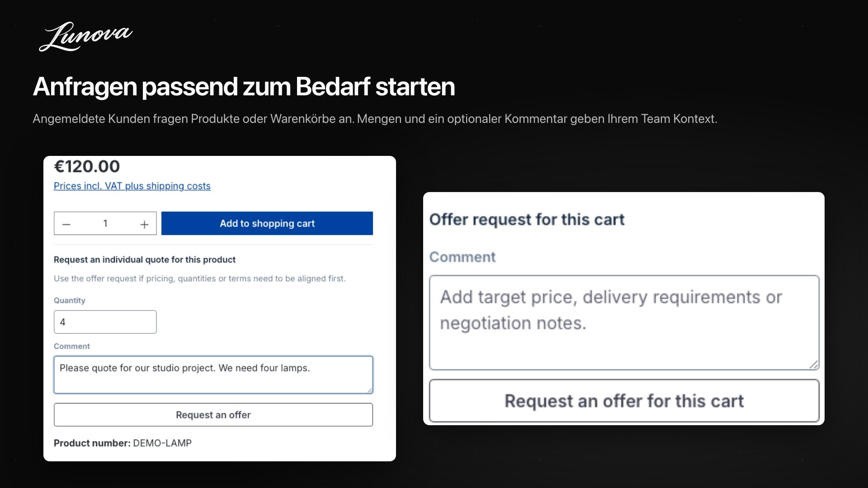Click the Offer request for this cart heading

click(x=527, y=220)
